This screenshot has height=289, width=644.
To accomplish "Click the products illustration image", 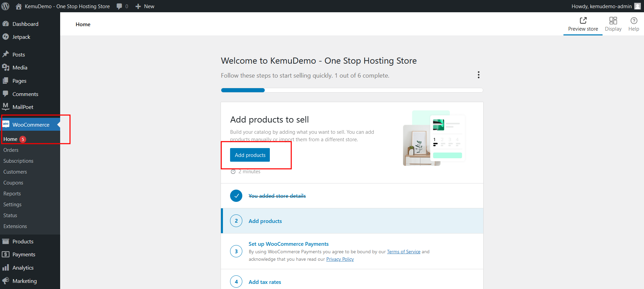I will click(x=434, y=138).
